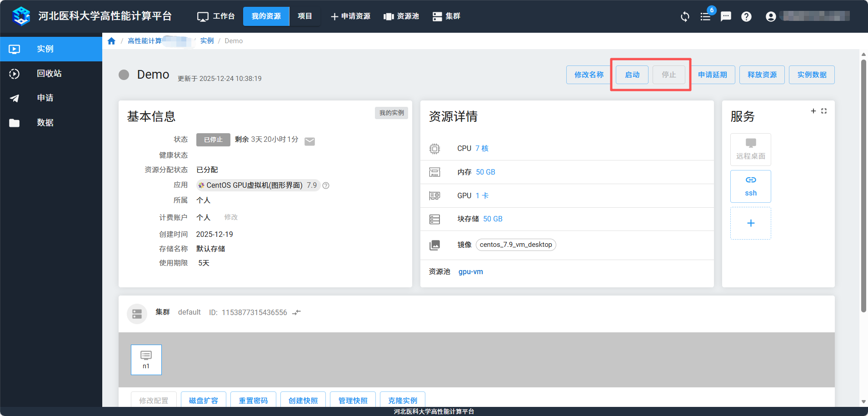The height and width of the screenshot is (416, 868).
Task: Open the user account menu
Action: [x=771, y=17]
